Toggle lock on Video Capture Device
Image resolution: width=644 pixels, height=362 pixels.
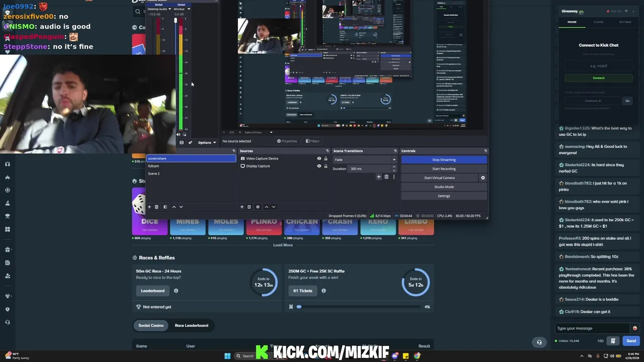point(326,158)
